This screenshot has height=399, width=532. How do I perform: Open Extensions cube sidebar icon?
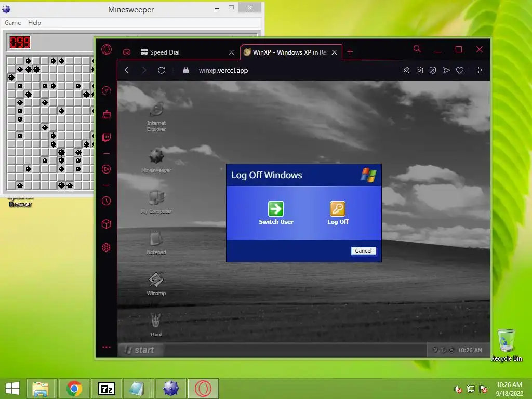(107, 224)
